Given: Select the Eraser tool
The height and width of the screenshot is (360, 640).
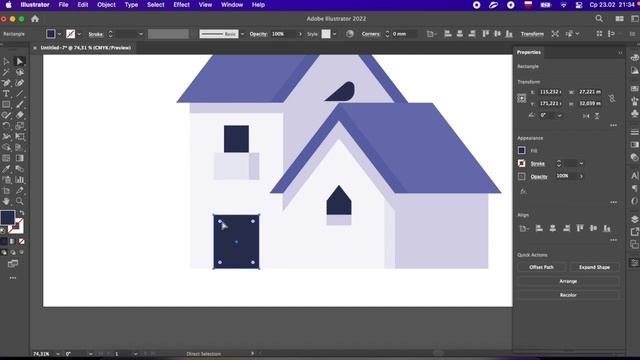Looking at the screenshot, I should coord(20,115).
